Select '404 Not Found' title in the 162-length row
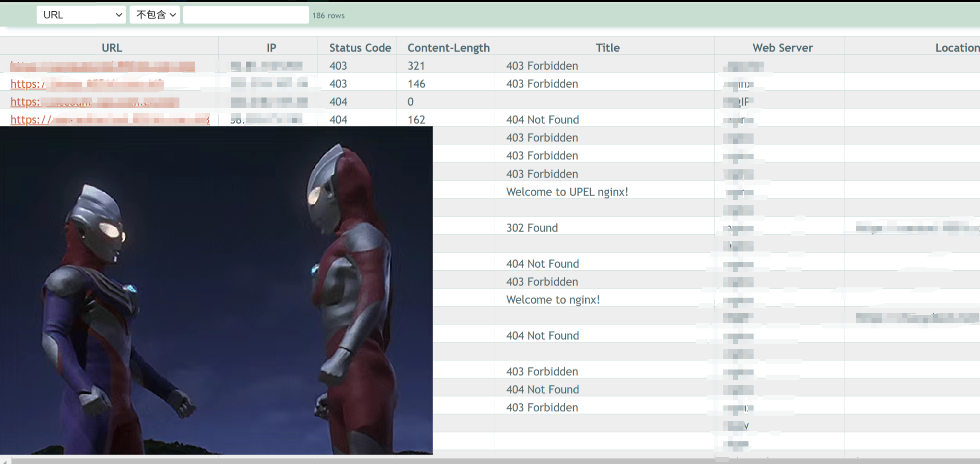 click(x=543, y=120)
